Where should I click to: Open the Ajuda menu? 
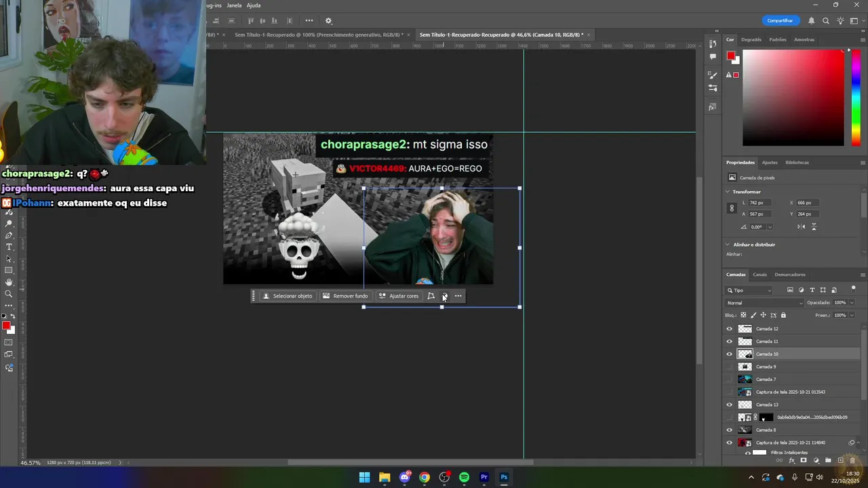[x=254, y=5]
